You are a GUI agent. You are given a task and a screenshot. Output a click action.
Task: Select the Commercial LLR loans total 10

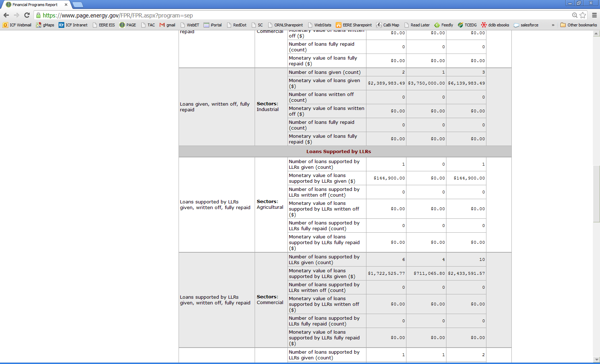pyautogui.click(x=466, y=259)
